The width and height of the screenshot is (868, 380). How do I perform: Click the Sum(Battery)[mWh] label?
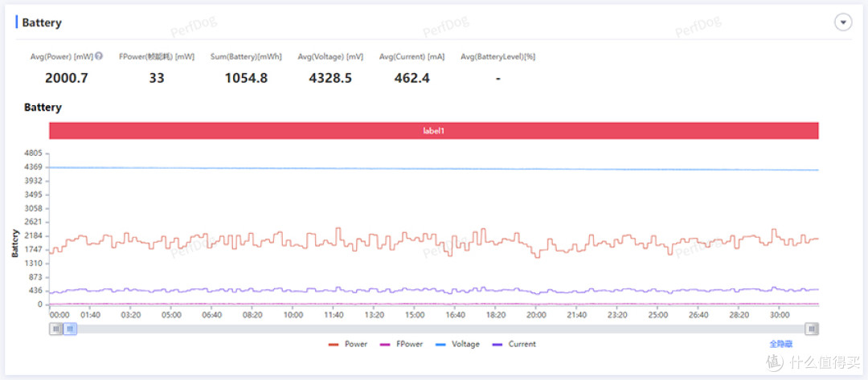(247, 56)
